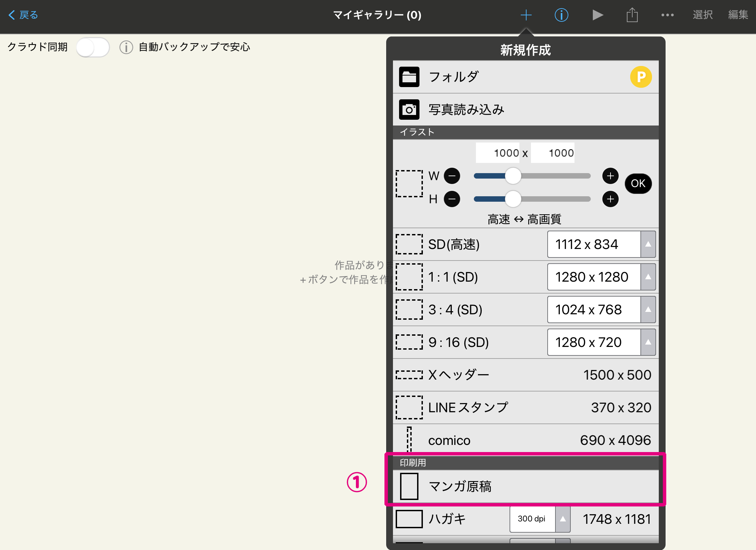Tap the info icon in the toolbar
Screen dimensions: 756x550
click(562, 15)
